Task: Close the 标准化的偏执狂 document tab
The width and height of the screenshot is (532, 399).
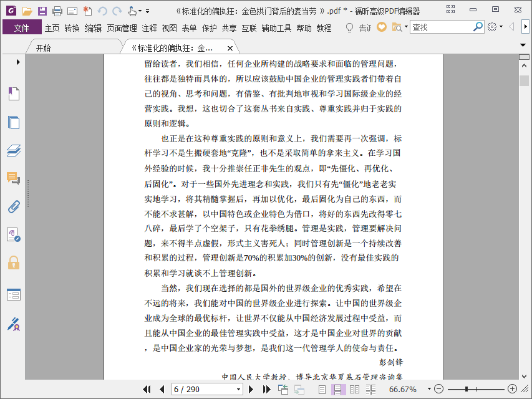Action: (230, 48)
